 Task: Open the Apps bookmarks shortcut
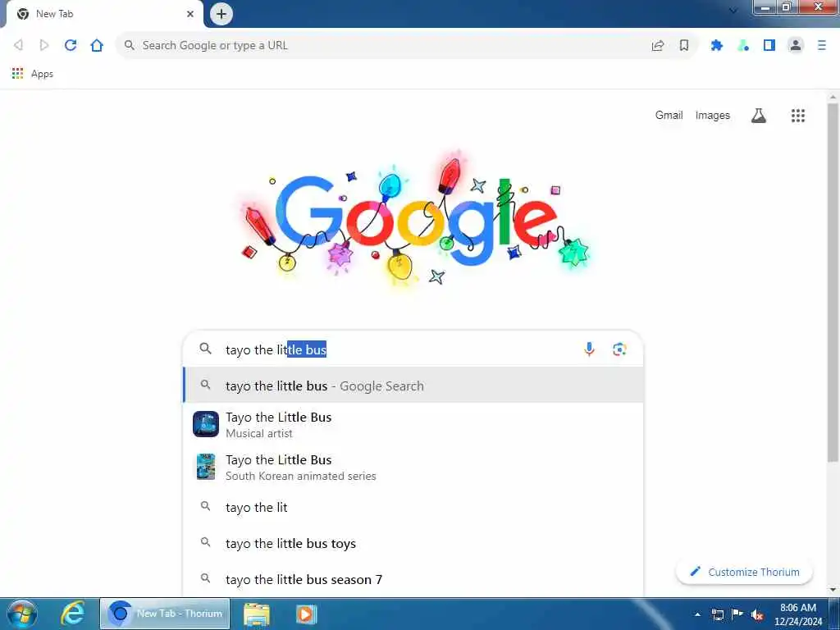pyautogui.click(x=33, y=73)
